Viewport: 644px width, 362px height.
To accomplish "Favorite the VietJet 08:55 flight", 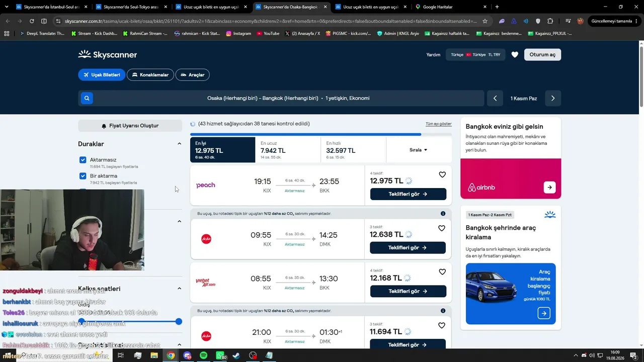I will click(442, 272).
